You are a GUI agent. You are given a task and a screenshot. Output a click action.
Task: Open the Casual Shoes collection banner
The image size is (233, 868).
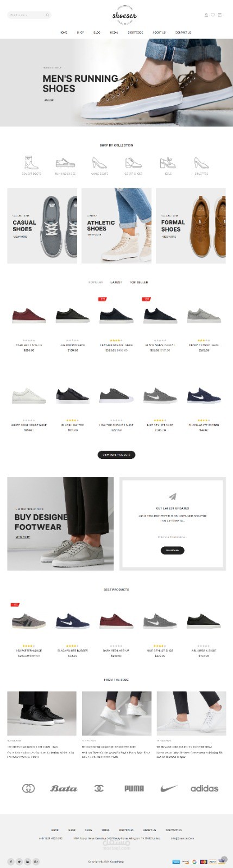[42, 226]
